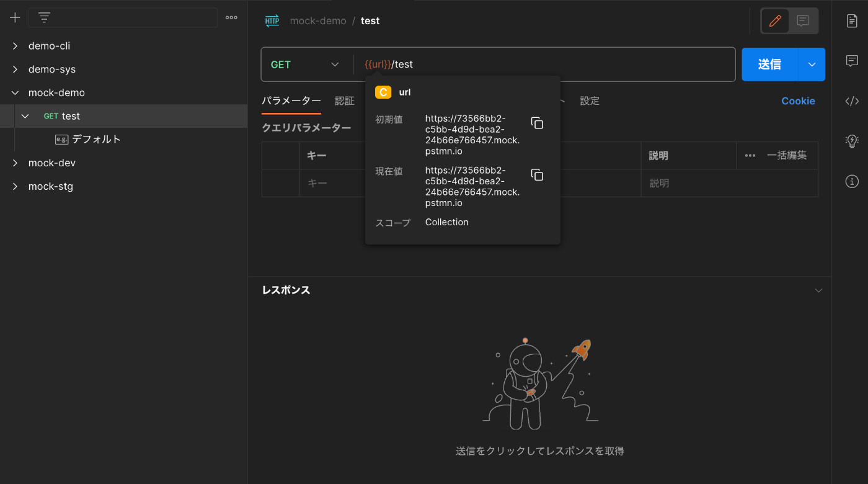Click the クエリパラメーター label

306,128
